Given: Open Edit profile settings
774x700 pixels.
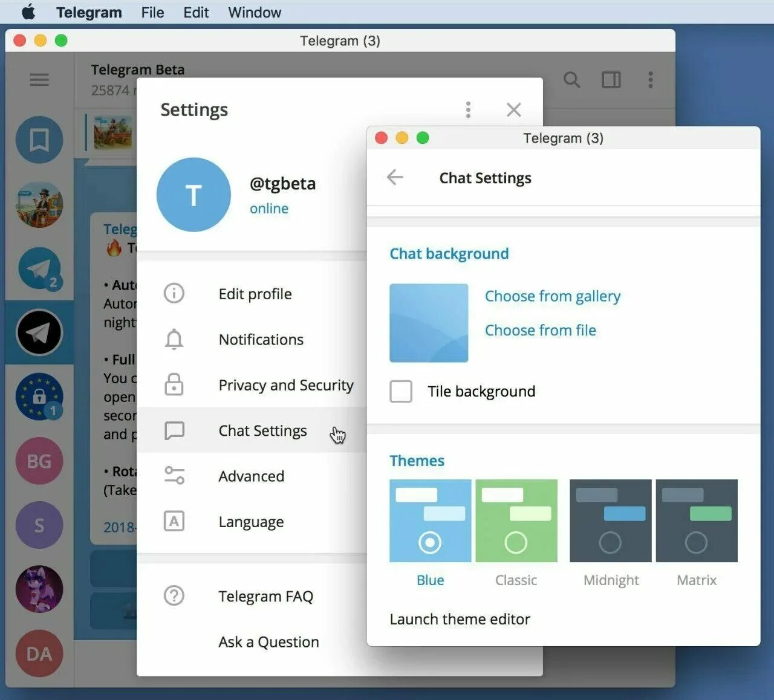Looking at the screenshot, I should tap(252, 294).
